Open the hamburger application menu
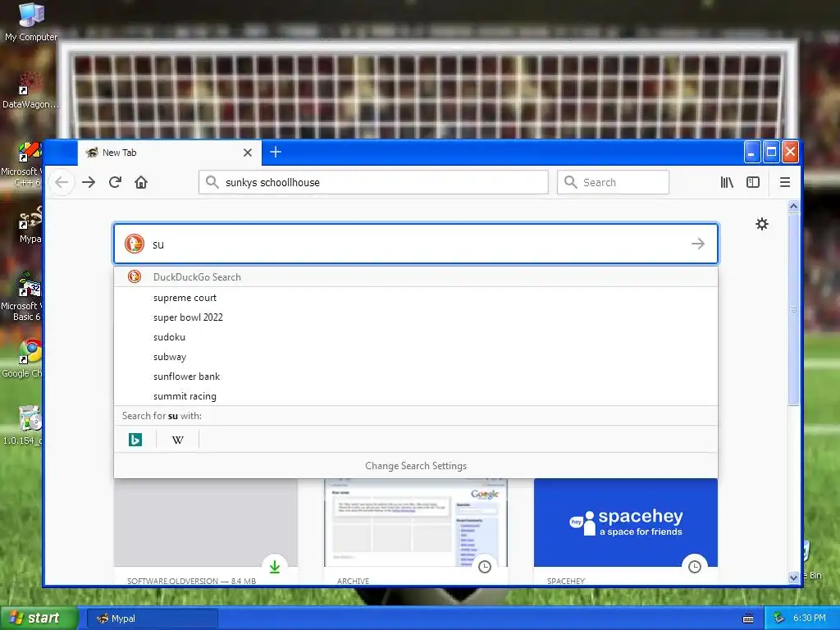Image resolution: width=840 pixels, height=630 pixels. (x=785, y=182)
